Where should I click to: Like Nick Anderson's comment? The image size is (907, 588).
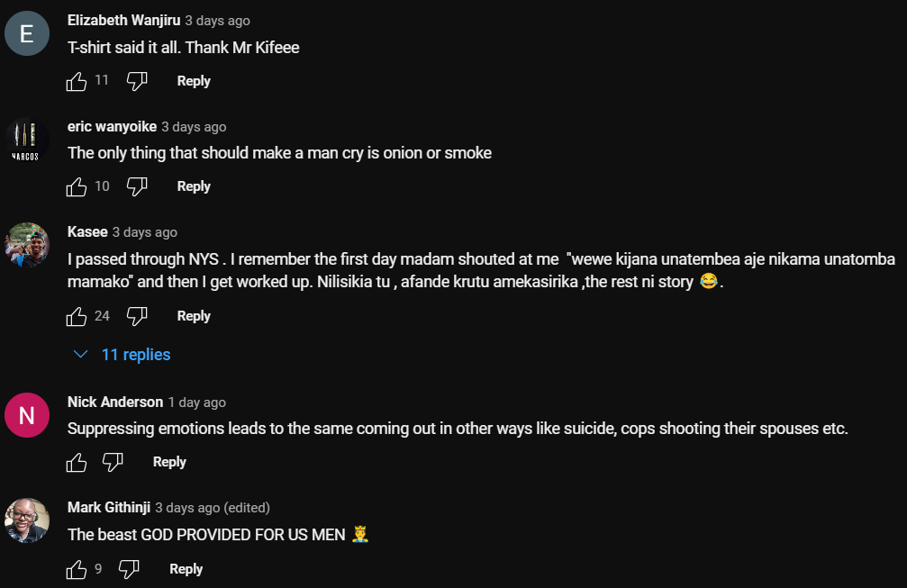coord(77,462)
